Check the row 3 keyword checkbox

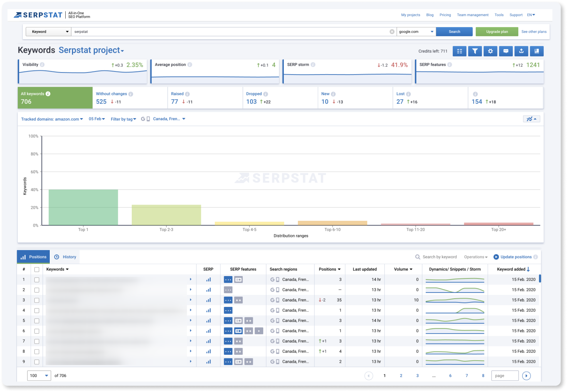[37, 300]
